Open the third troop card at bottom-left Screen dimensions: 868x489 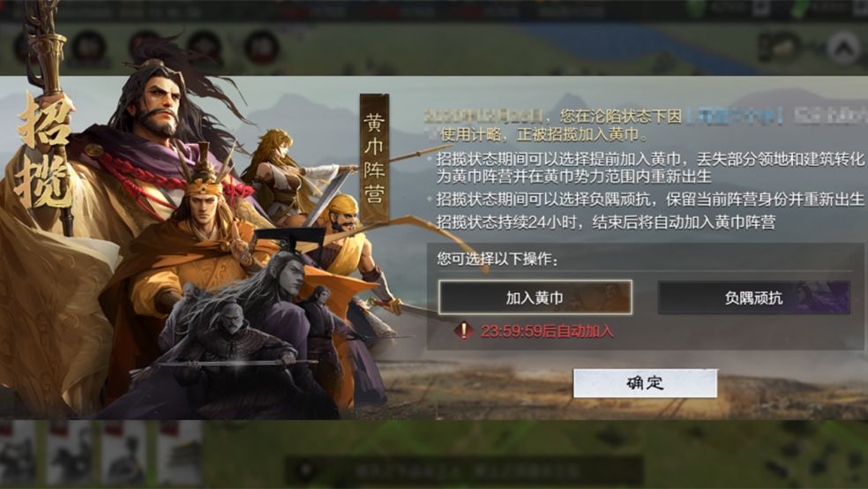pyautogui.click(x=125, y=454)
